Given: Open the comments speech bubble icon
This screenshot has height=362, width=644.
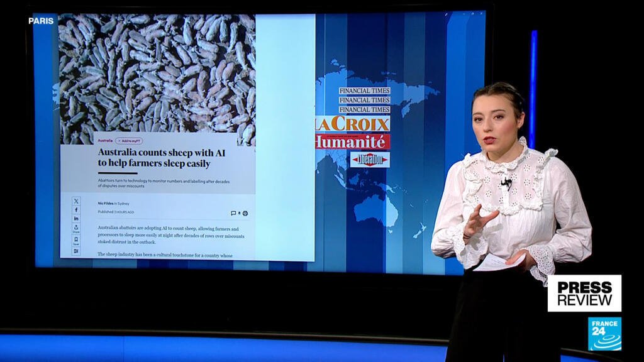Looking at the screenshot, I should (233, 213).
